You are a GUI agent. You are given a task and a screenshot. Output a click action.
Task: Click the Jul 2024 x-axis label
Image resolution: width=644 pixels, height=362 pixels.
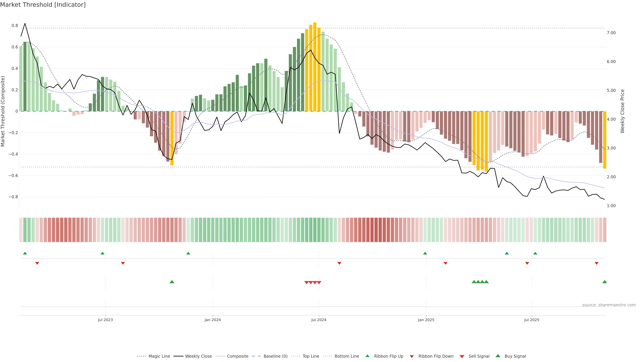(x=319, y=320)
